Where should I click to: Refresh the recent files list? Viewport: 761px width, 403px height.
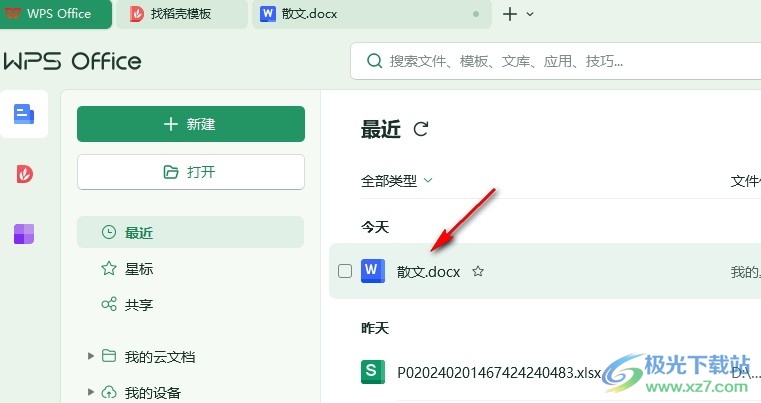[x=421, y=129]
